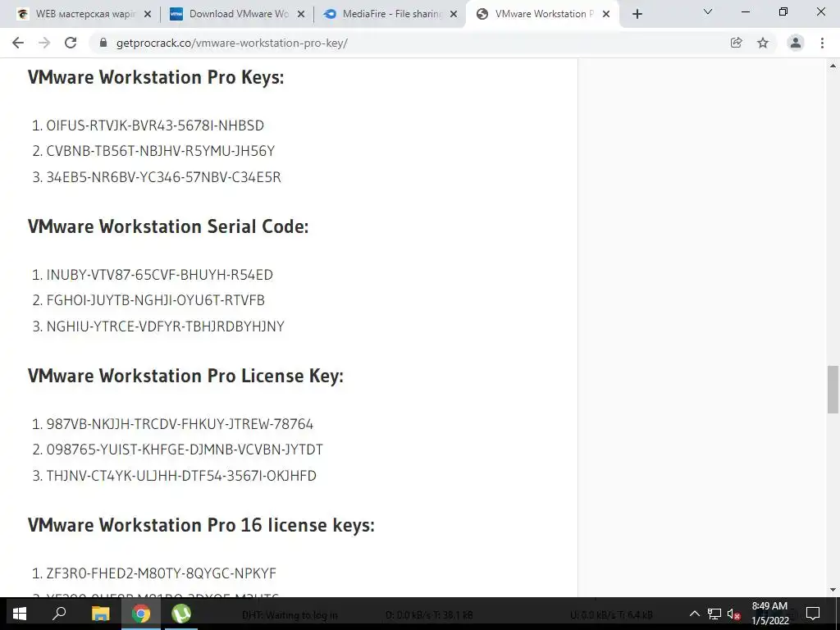Click key CVBNB-TB56T-NBJHV-R5YMU-JH56Y
The width and height of the screenshot is (840, 630).
tap(161, 151)
